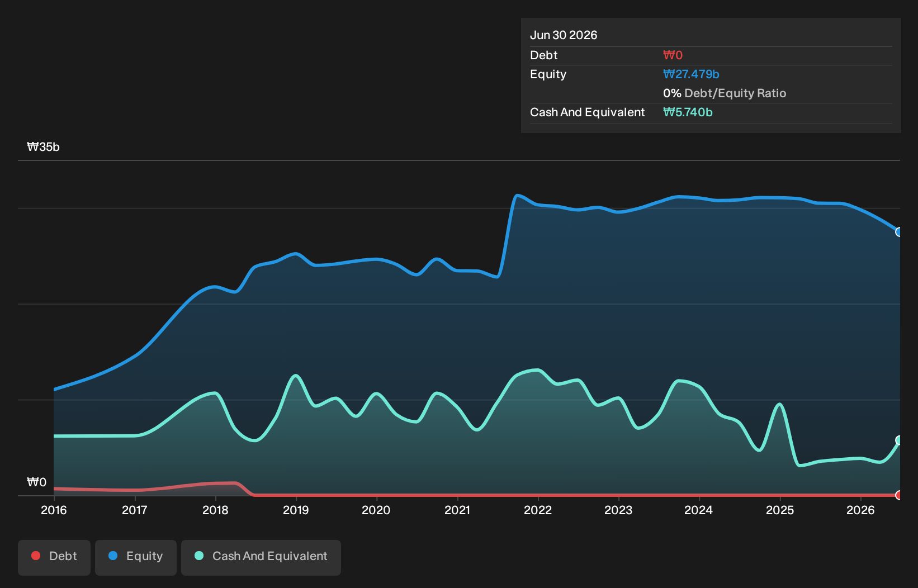This screenshot has height=588, width=918.
Task: Click the ₩5.740b cash value
Action: [x=688, y=112]
